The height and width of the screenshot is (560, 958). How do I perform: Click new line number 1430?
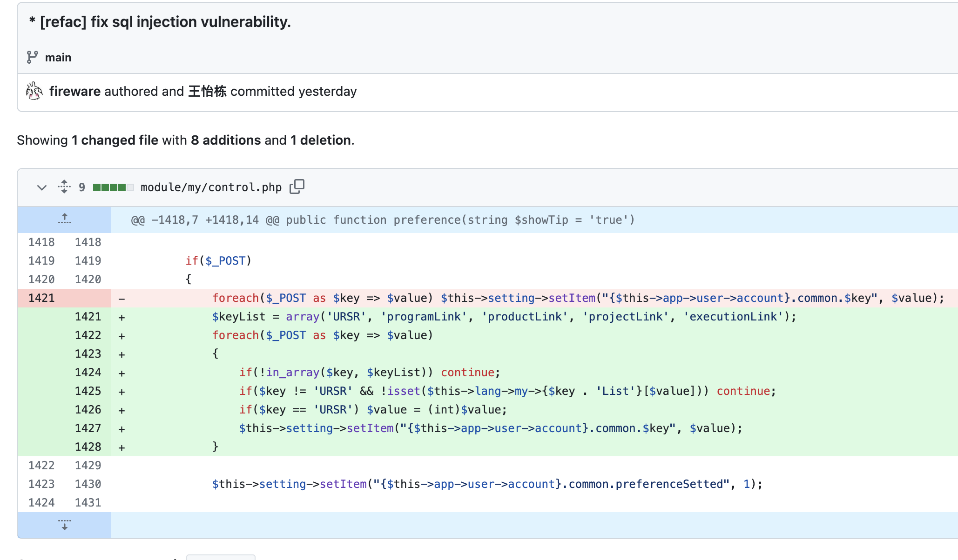coord(88,484)
